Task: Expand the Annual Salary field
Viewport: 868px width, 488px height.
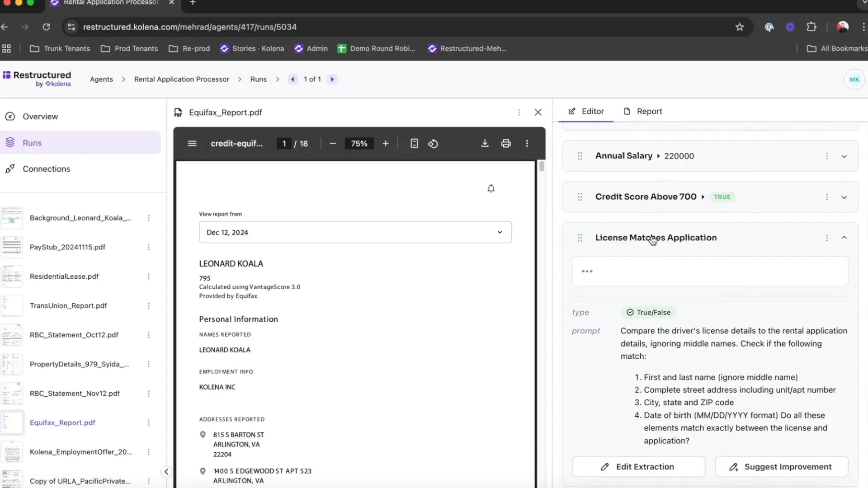Action: (844, 156)
